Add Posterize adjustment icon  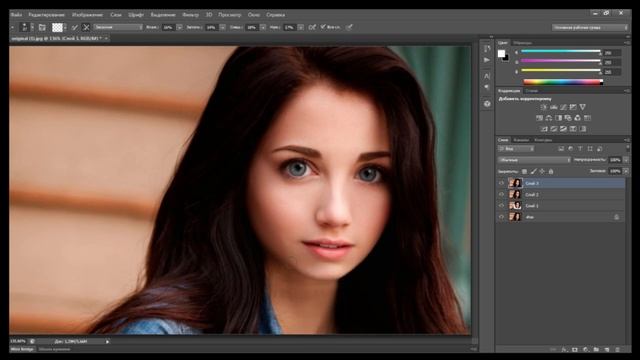pyautogui.click(x=554, y=129)
